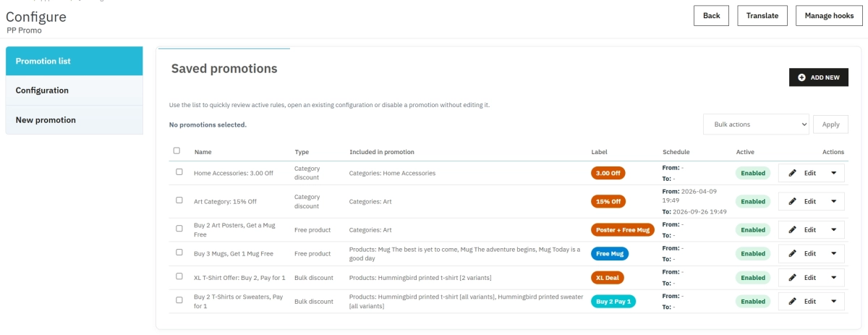868x335 pixels.
Task: Click the plus icon in Add New button
Action: click(x=801, y=77)
